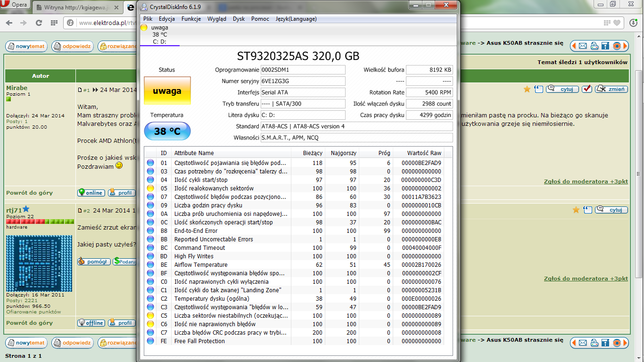Click the Attribute Name column header

231,153
